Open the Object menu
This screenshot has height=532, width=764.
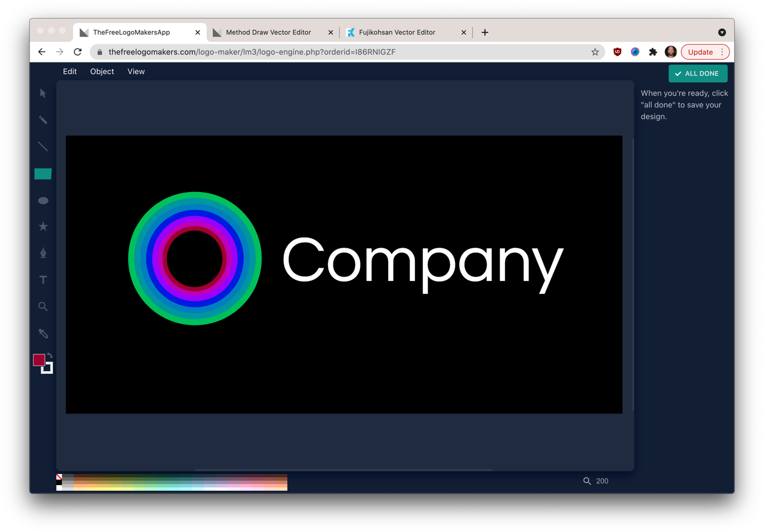[102, 71]
